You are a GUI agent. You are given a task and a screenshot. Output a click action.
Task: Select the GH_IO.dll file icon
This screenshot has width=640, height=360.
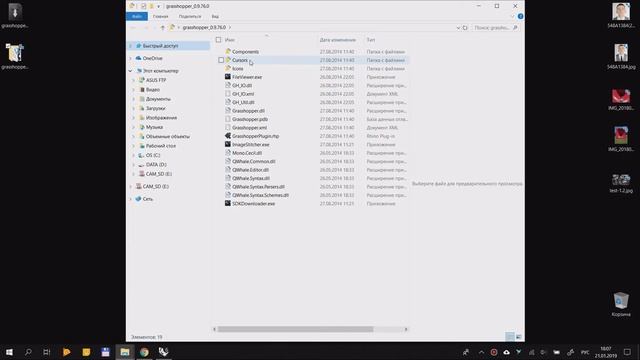pyautogui.click(x=228, y=85)
